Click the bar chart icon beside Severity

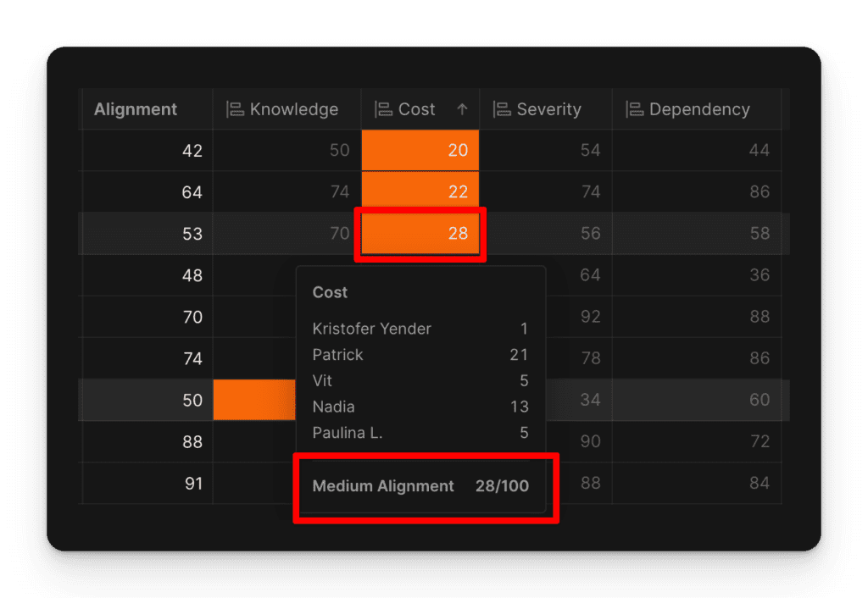pos(503,109)
